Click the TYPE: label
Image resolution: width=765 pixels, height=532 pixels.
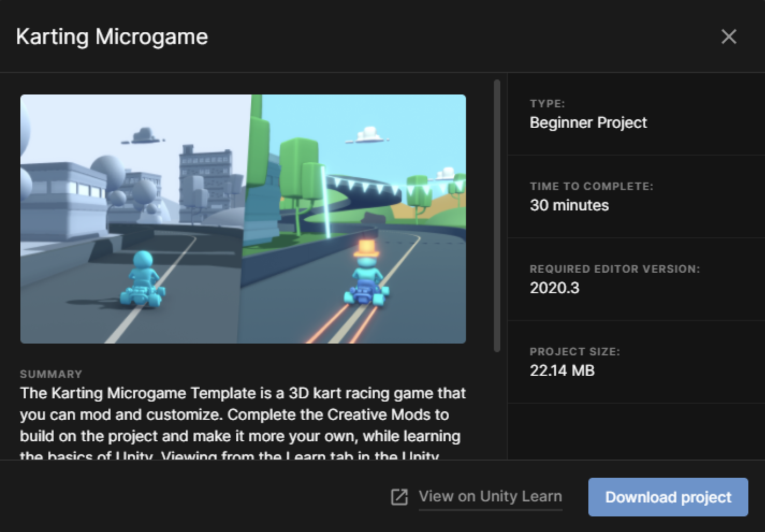[548, 104]
